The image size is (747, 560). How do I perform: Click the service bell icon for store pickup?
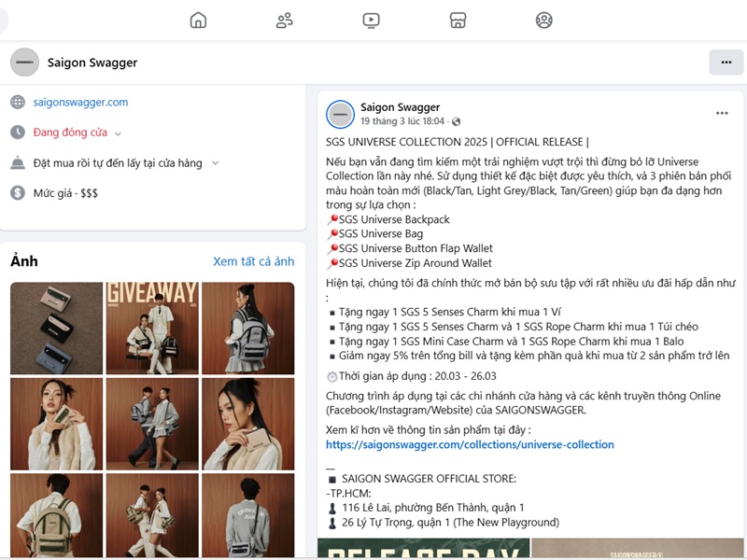[18, 162]
